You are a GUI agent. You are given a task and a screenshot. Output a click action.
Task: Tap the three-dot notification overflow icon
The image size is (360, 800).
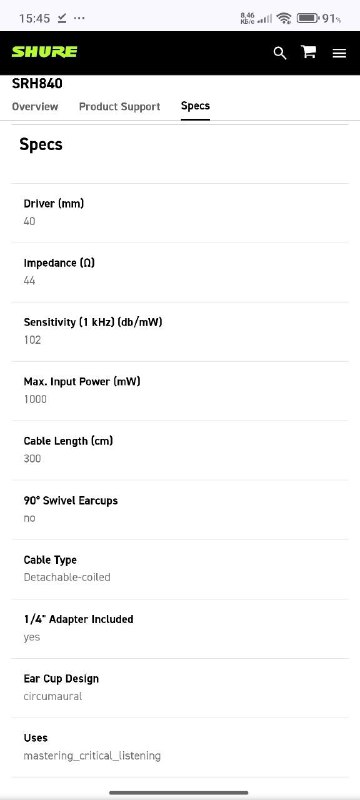pyautogui.click(x=79, y=18)
